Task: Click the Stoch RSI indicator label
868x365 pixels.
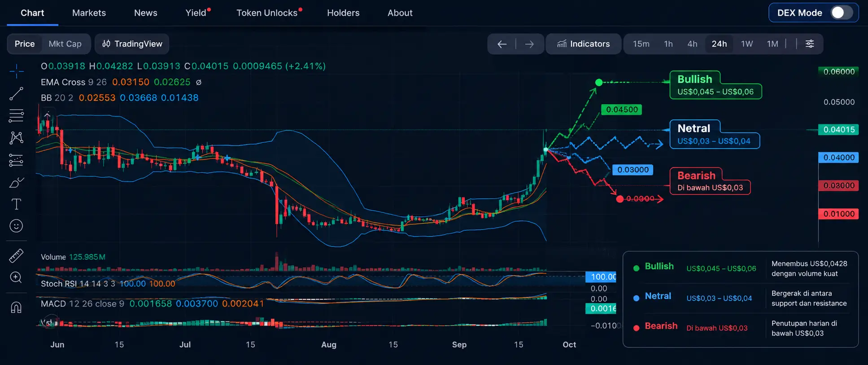Action: pos(78,283)
